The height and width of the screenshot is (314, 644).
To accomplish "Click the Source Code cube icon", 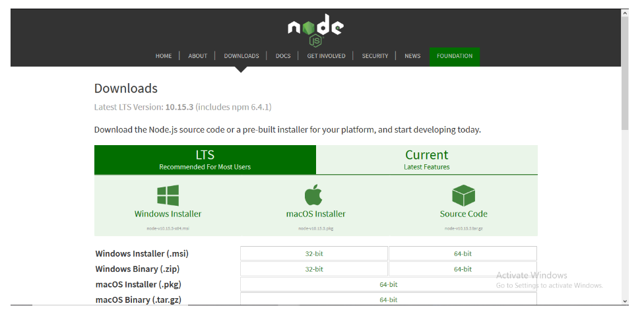I will (x=463, y=195).
